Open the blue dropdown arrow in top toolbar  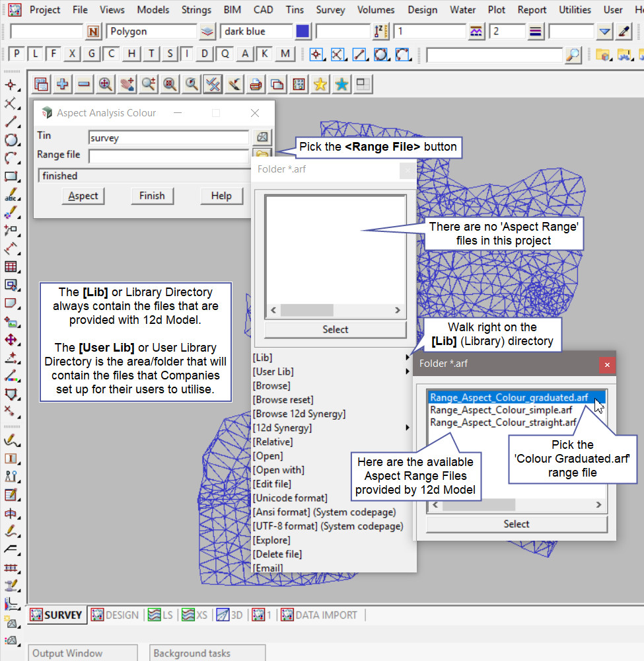click(604, 31)
